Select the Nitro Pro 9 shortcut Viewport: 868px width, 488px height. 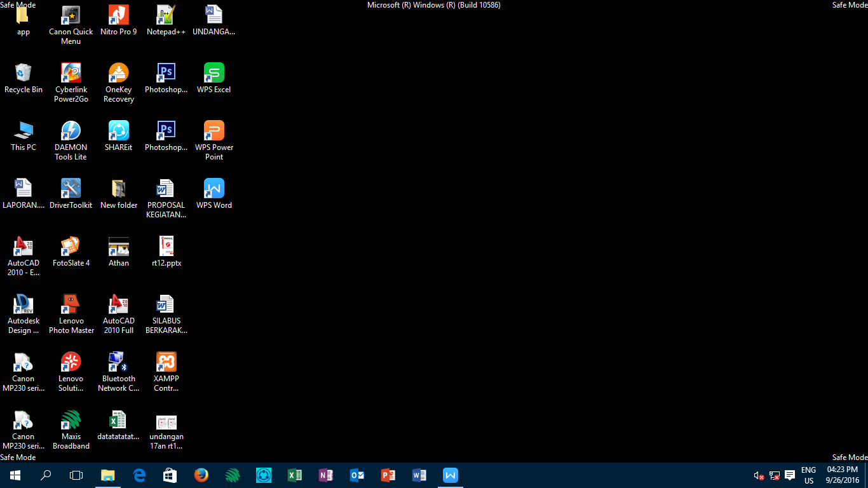pyautogui.click(x=119, y=20)
